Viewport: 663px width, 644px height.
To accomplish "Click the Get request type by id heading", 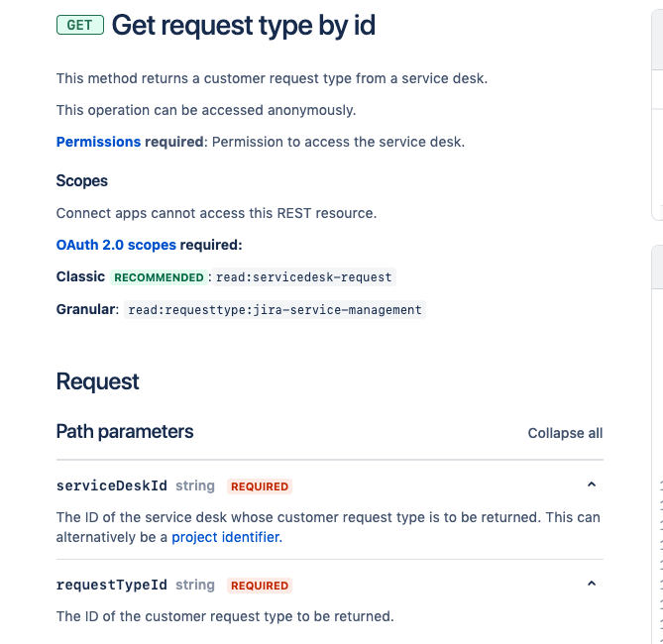I will coord(244,26).
